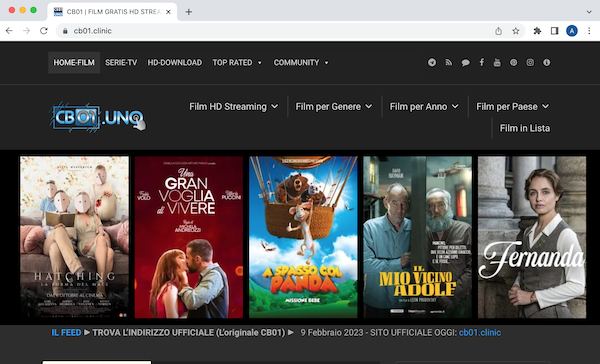Expand Film per Genere menu
Image resolution: width=600 pixels, height=364 pixels.
point(334,106)
